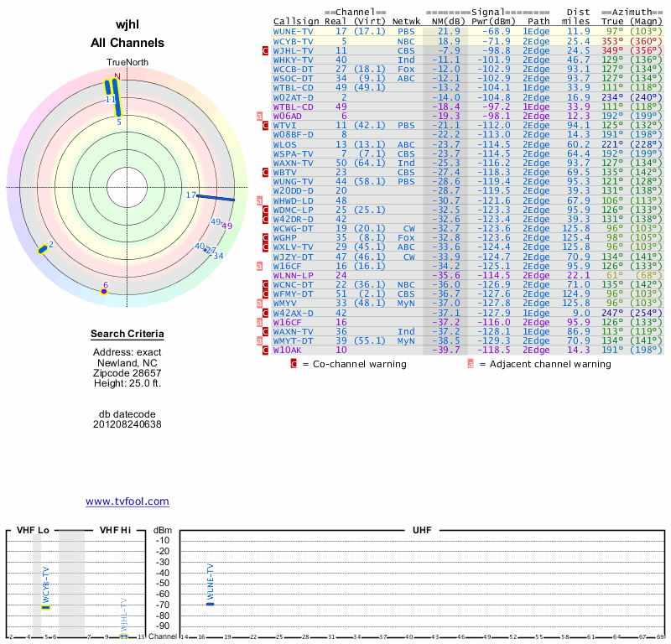Click the Callsign column header

[297, 21]
